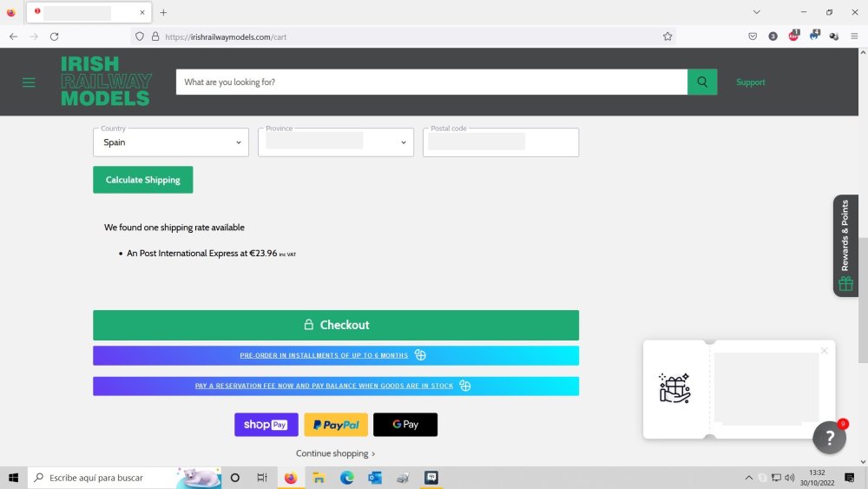868x489 pixels.
Task: Open the Support link
Action: click(x=750, y=82)
